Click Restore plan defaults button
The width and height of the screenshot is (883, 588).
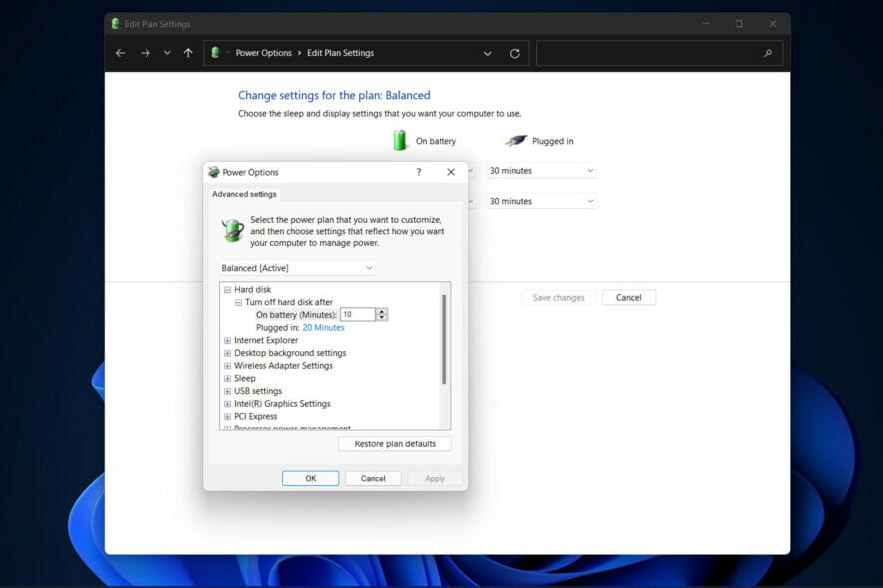coord(395,443)
